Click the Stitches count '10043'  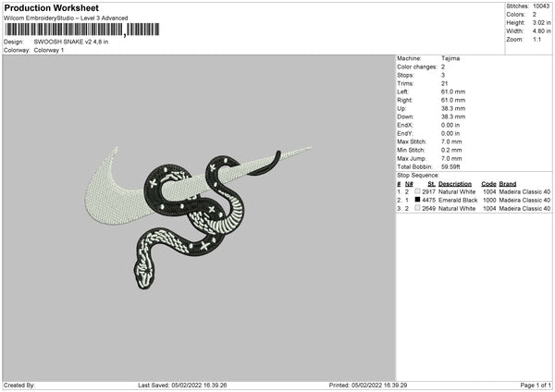[541, 6]
